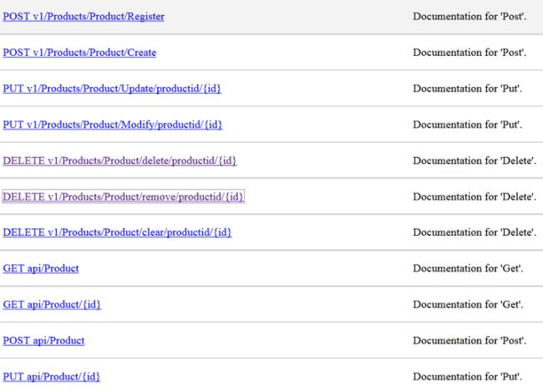Image resolution: width=543 pixels, height=392 pixels.
Task: Click description text beside POST Create row
Action: [x=469, y=53]
